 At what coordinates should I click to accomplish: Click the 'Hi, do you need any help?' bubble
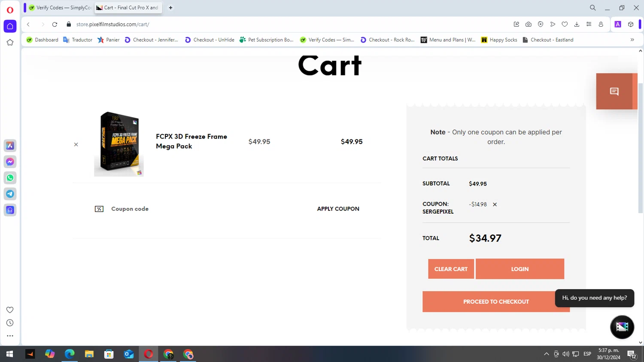(595, 298)
